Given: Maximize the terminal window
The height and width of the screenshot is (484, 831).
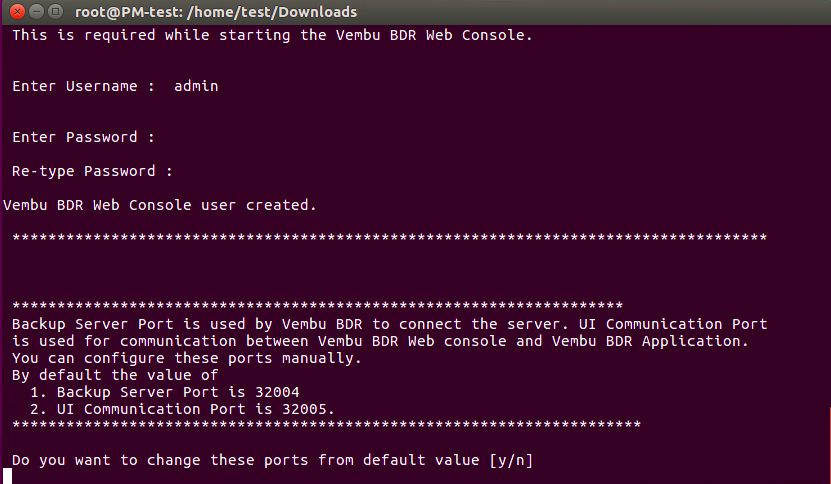Looking at the screenshot, I should [55, 11].
